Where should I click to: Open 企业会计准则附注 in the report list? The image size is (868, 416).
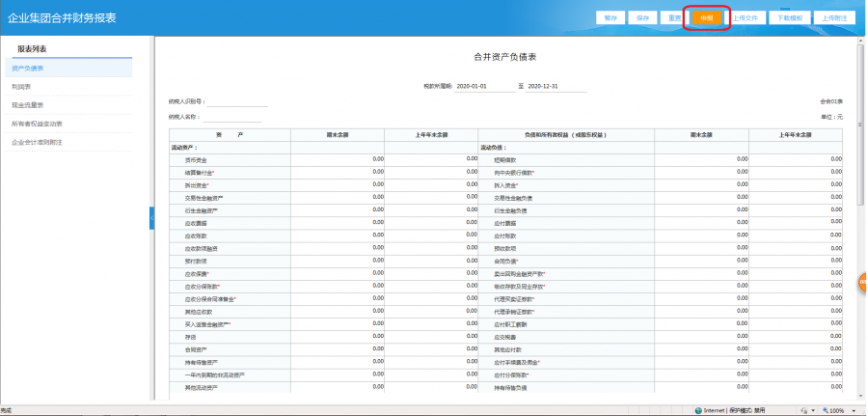coord(69,142)
